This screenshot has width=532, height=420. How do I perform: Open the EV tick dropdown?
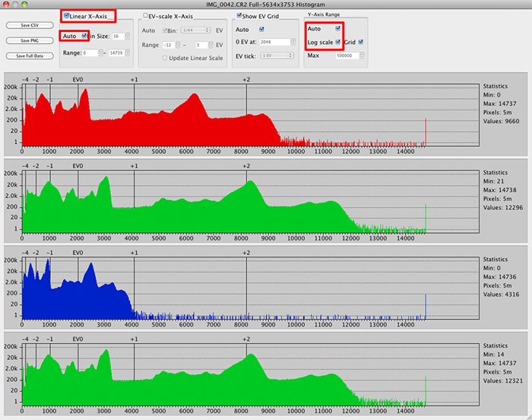coord(277,56)
